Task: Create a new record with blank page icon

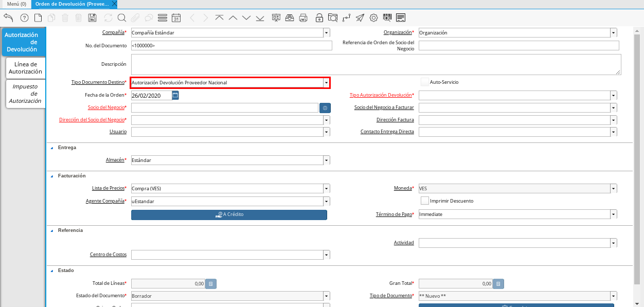Action: pos(38,18)
